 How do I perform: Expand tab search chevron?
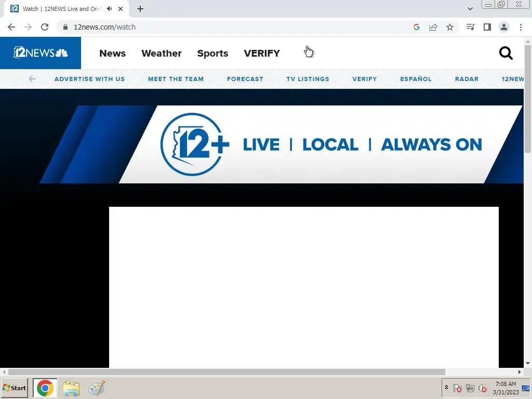470,9
